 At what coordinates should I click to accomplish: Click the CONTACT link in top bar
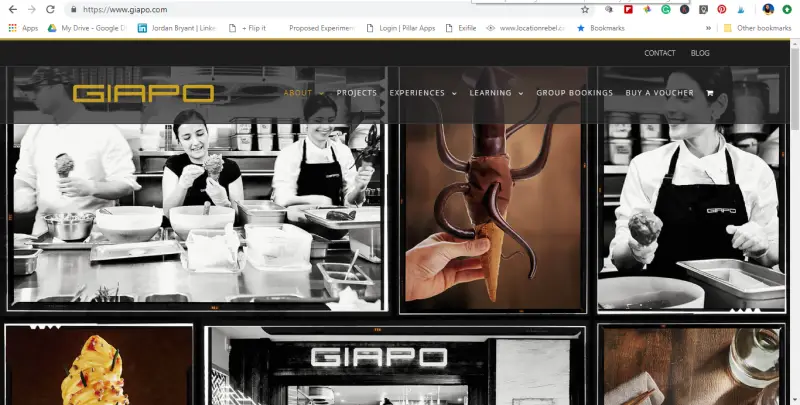pyautogui.click(x=659, y=53)
